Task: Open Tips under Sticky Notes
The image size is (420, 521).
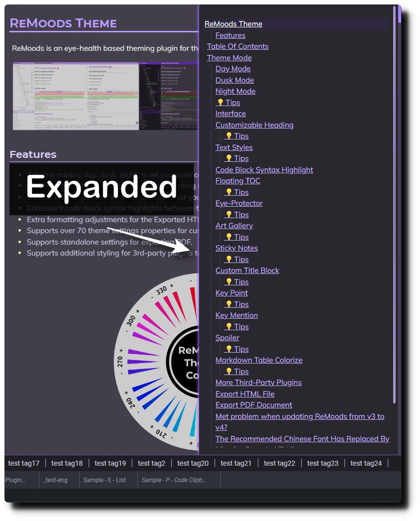Action: coord(236,260)
